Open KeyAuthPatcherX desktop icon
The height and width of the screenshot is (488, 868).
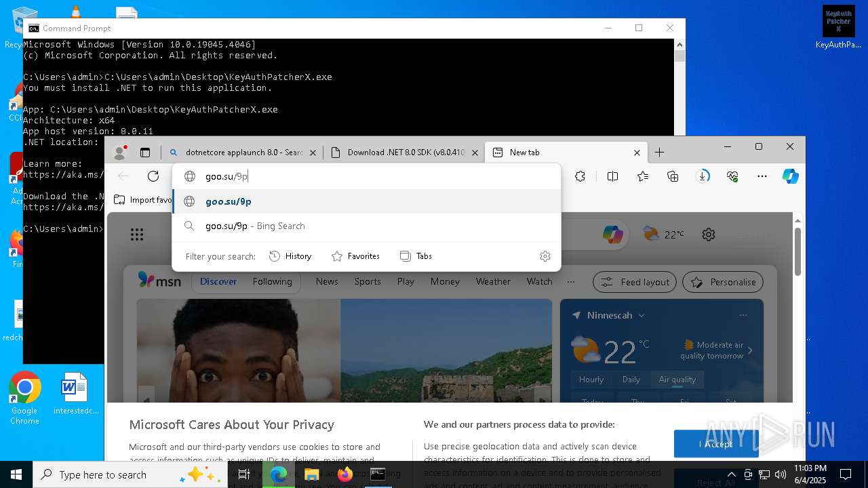click(839, 28)
